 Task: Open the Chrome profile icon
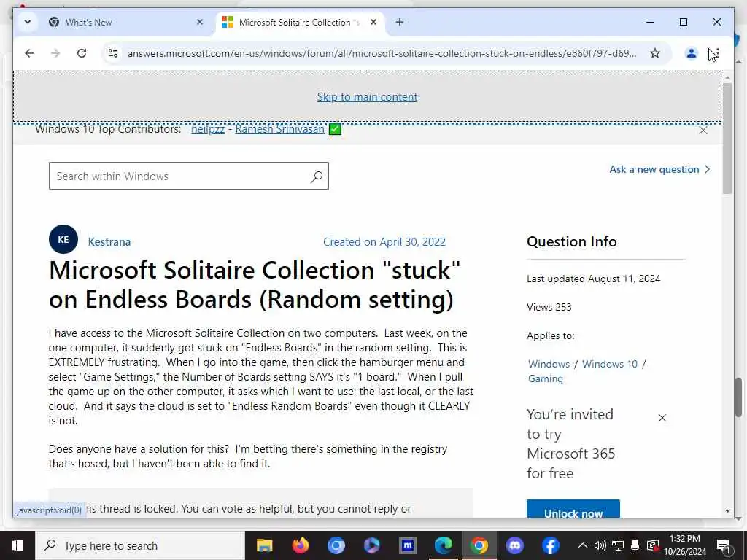click(x=692, y=53)
